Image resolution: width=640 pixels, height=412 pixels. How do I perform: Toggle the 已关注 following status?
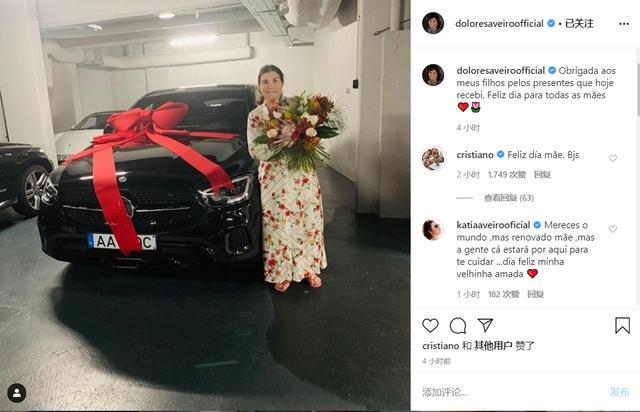click(x=579, y=24)
